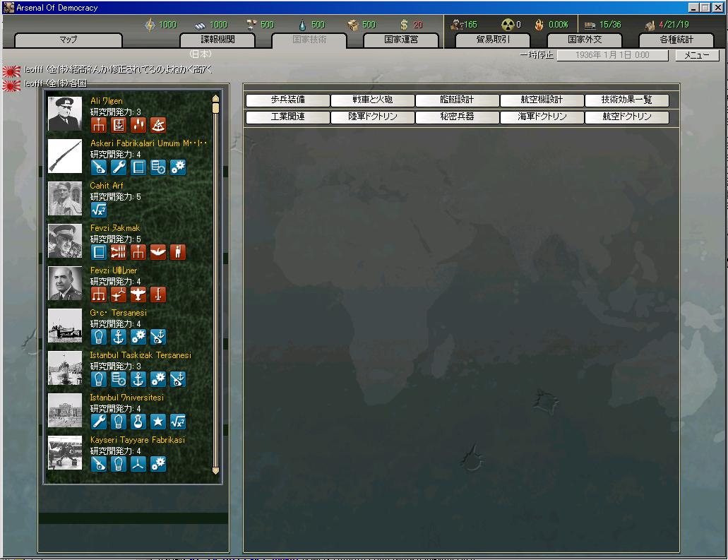Open the 工業関連 technology category

tap(288, 117)
